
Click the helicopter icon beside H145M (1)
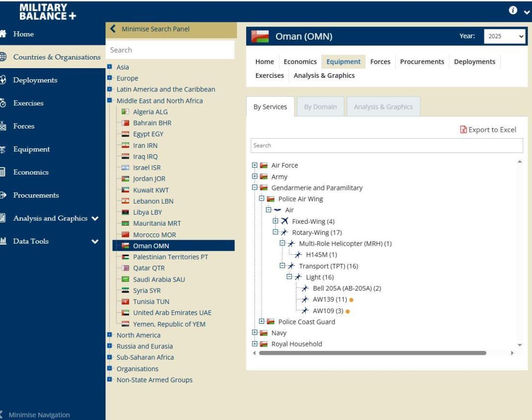tap(298, 255)
